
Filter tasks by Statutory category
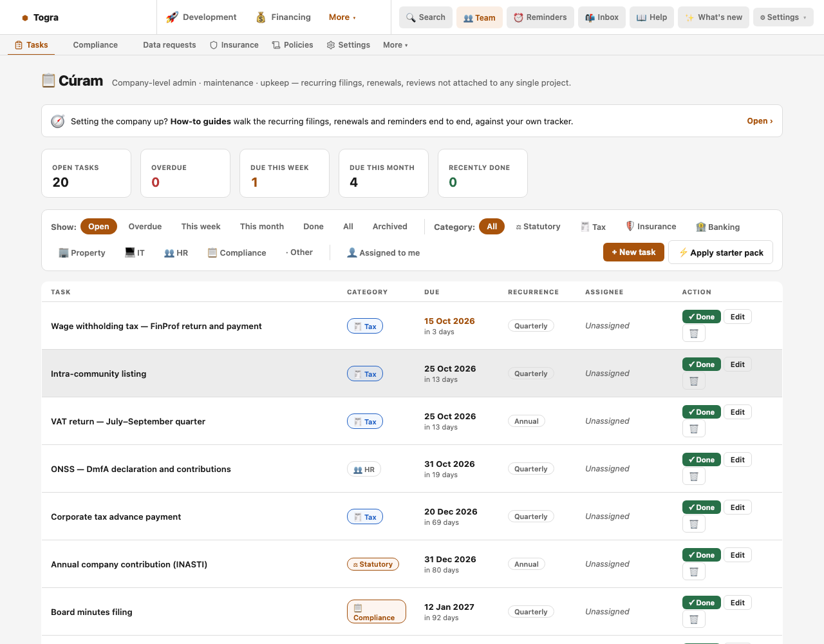(538, 227)
